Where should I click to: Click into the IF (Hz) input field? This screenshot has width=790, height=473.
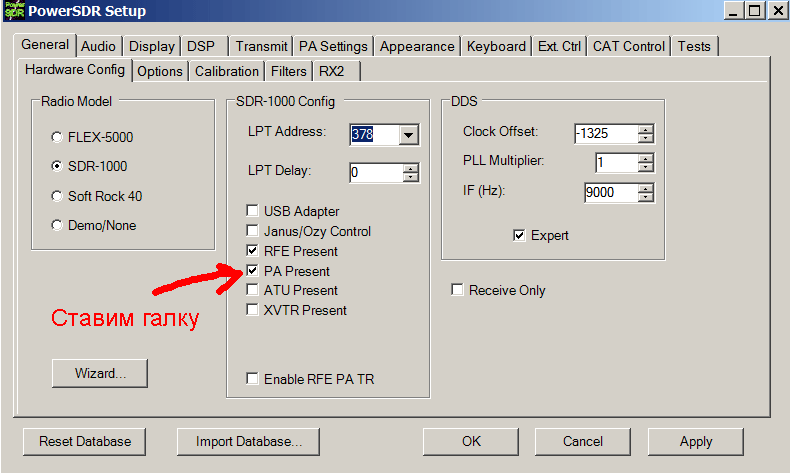pos(610,193)
